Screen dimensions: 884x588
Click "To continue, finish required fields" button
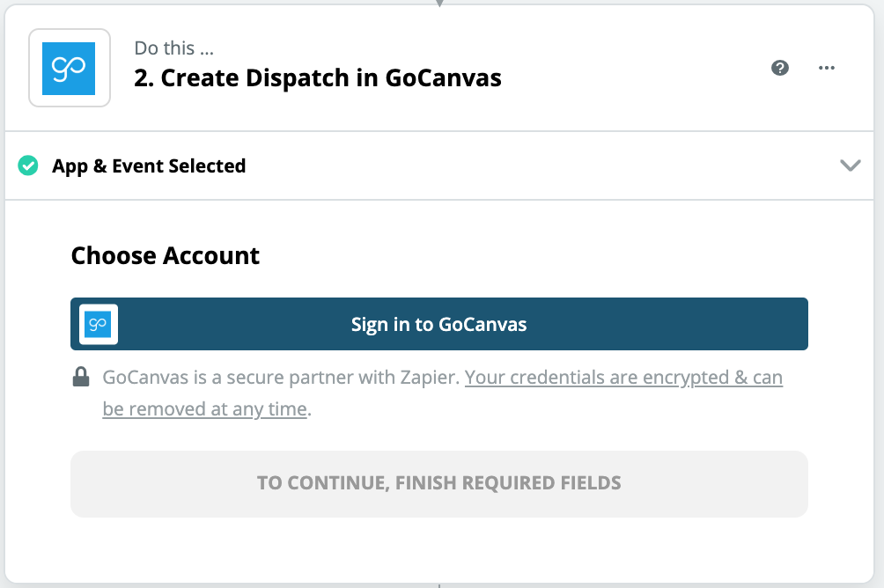[x=438, y=483]
